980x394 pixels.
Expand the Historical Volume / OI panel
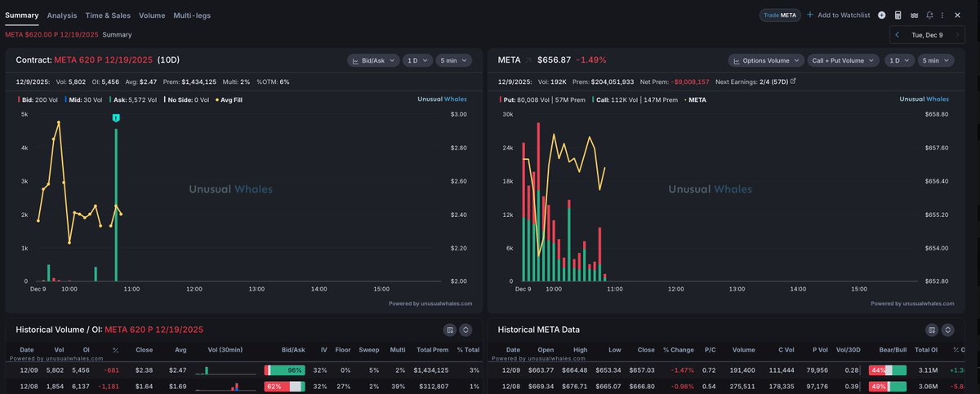click(x=465, y=330)
